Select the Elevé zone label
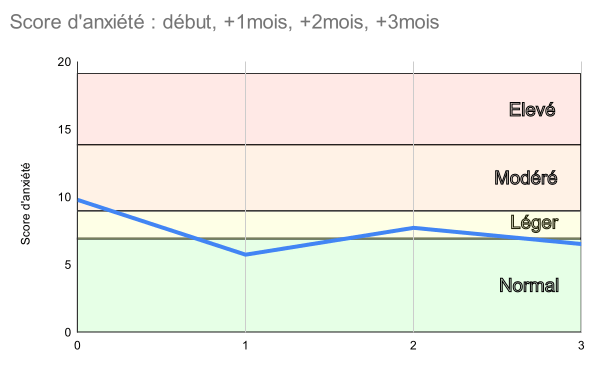This screenshot has height=371, width=600. pyautogui.click(x=532, y=110)
